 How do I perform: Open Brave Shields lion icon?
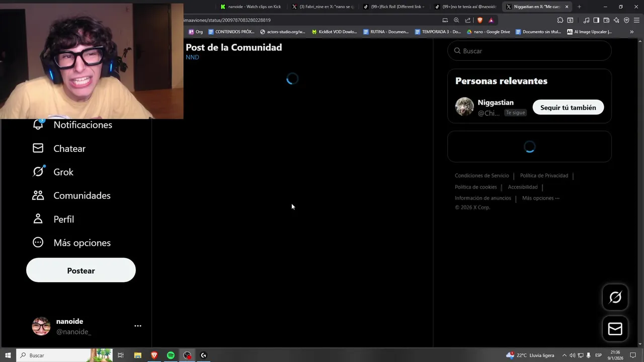click(x=480, y=20)
